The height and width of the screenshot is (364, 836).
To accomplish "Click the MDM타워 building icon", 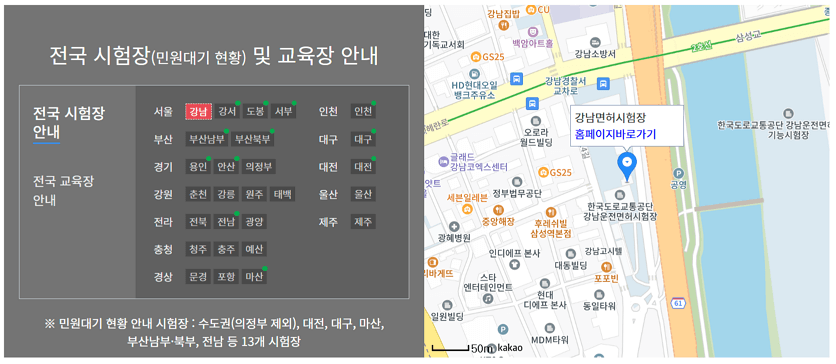I will pyautogui.click(x=550, y=328).
